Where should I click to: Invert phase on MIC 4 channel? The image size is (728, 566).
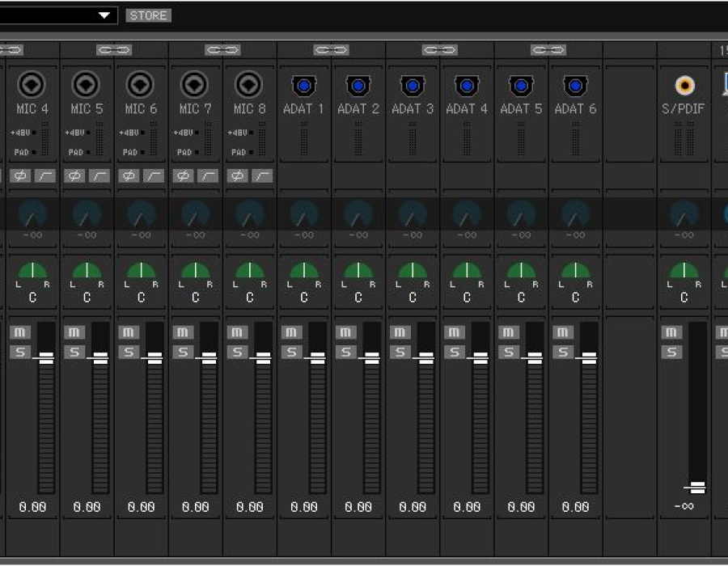(20, 175)
